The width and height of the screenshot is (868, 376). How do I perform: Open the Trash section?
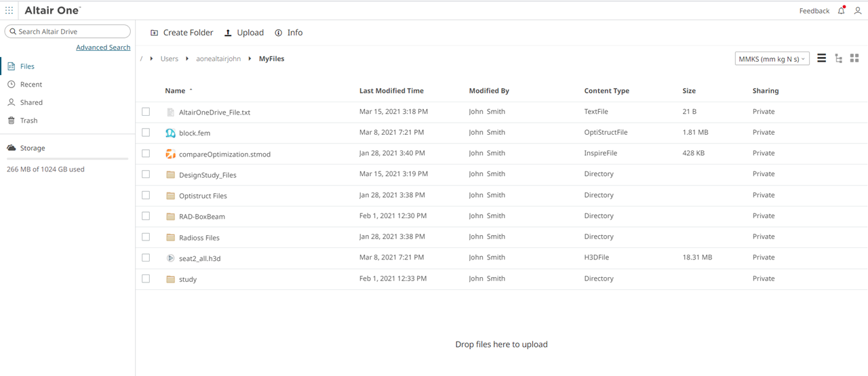point(28,121)
